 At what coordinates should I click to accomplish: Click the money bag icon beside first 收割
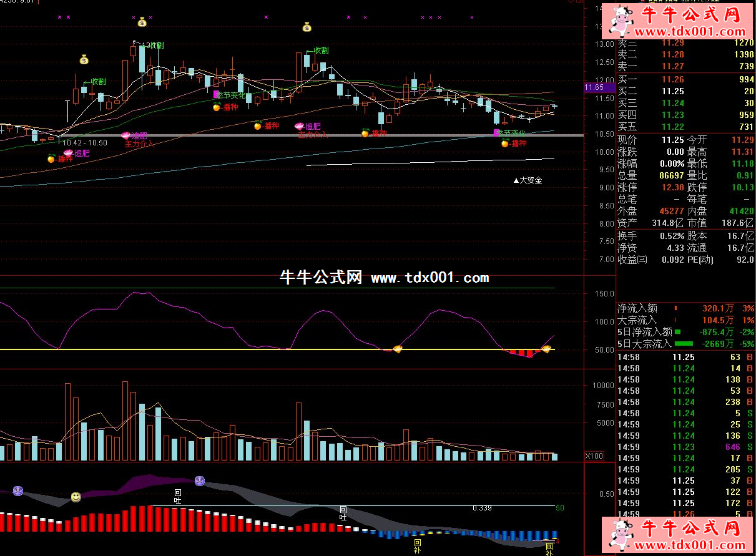tap(84, 60)
